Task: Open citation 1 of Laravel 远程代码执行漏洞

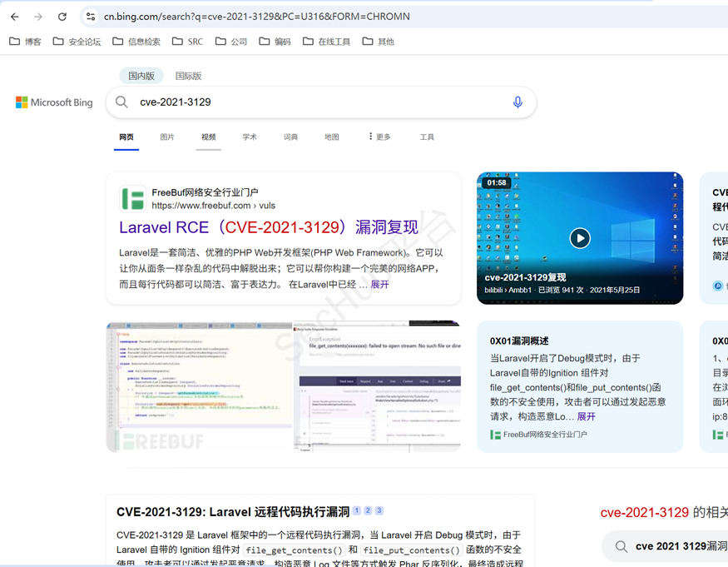Action: tap(357, 510)
